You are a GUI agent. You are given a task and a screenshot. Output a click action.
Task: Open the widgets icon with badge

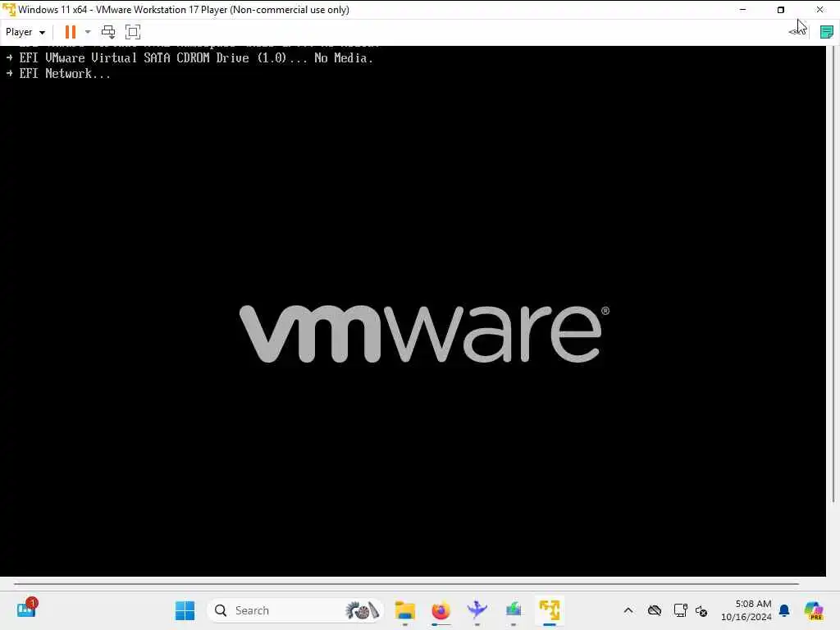click(26, 609)
